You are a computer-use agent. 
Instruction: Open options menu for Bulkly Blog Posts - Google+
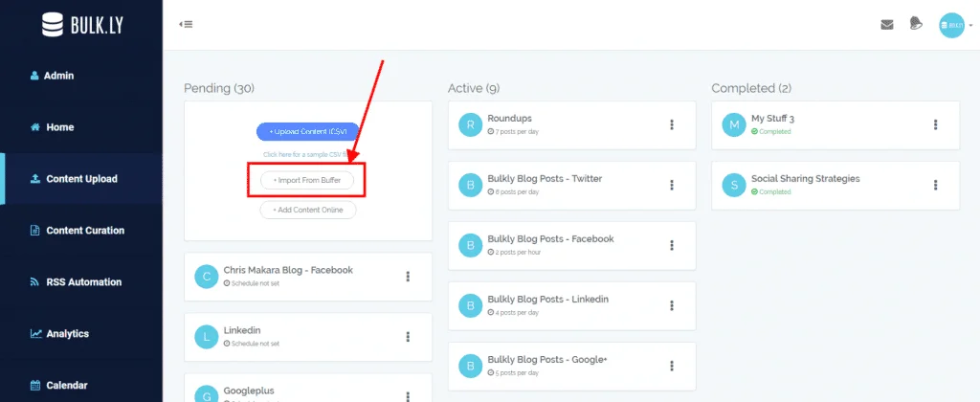[x=672, y=366]
